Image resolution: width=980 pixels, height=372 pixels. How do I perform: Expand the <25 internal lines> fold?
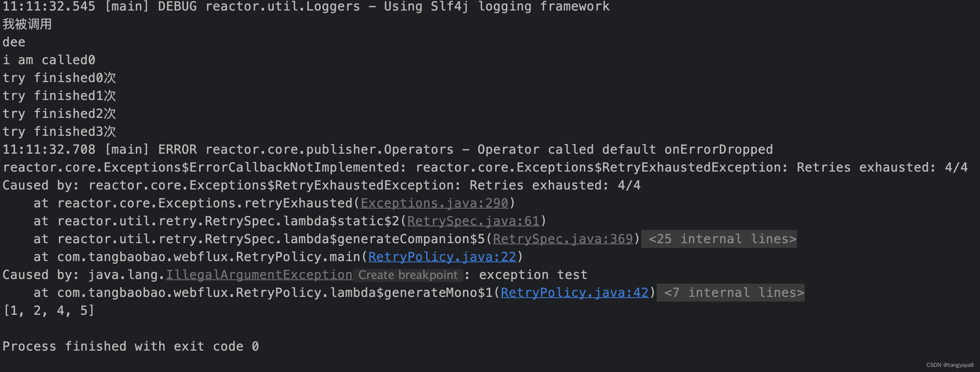coord(719,239)
